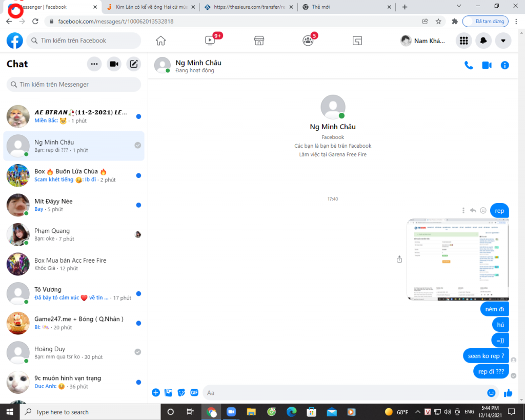The height and width of the screenshot is (420, 525).
Task: Go to Facebook Watch tab
Action: [x=210, y=41]
